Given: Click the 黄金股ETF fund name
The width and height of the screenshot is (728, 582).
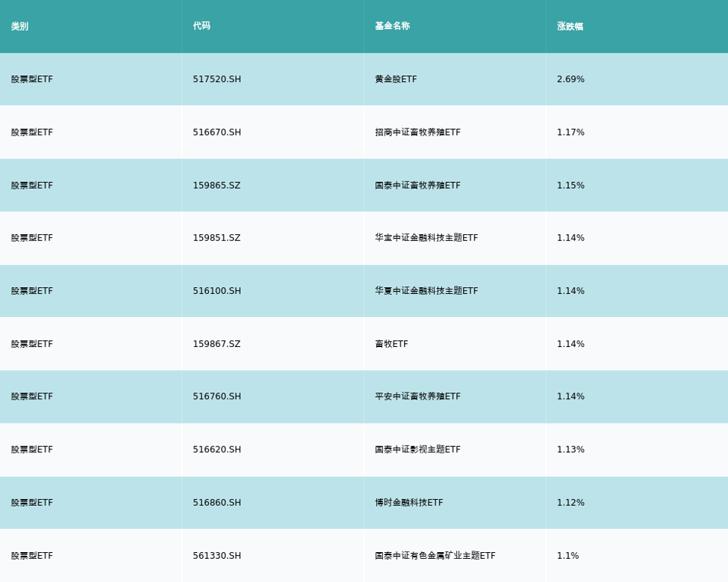Looking at the screenshot, I should pyautogui.click(x=396, y=79).
